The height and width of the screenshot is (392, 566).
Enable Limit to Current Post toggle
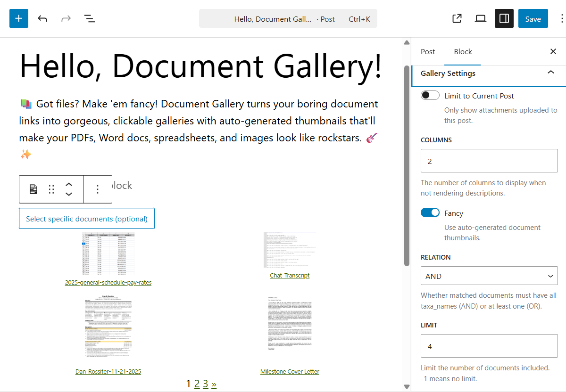point(430,96)
